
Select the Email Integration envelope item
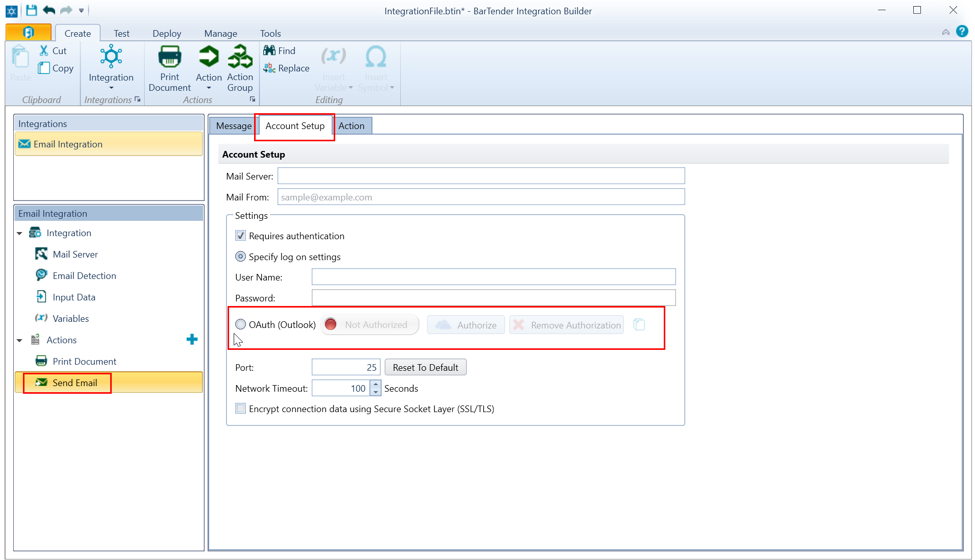click(109, 144)
